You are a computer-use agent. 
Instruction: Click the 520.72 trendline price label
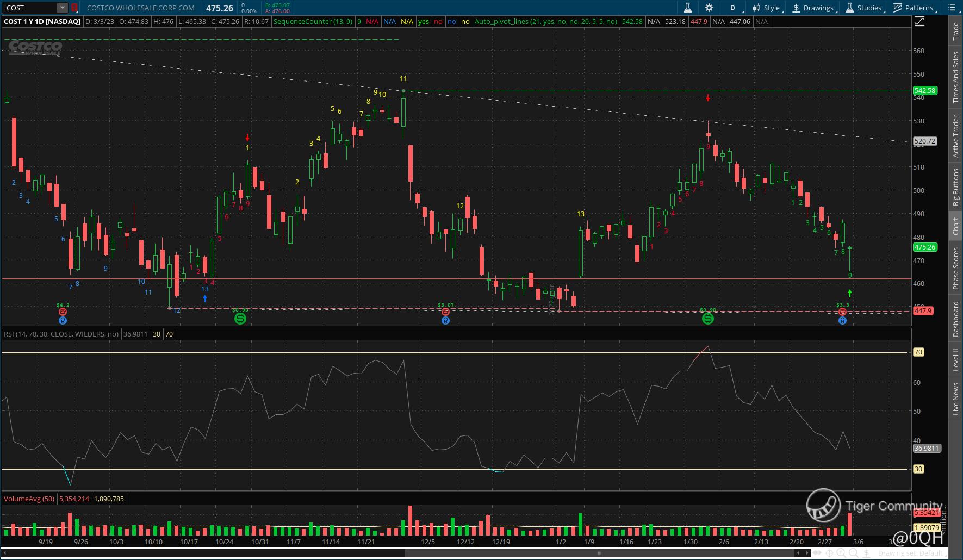pos(925,141)
